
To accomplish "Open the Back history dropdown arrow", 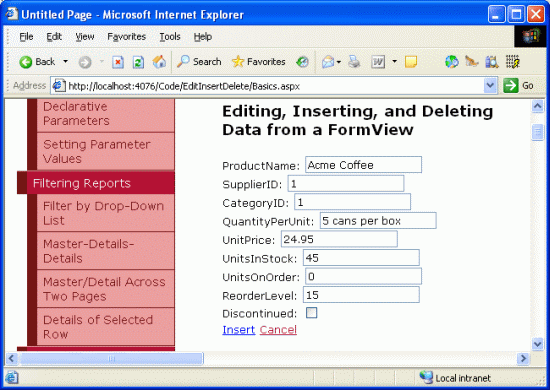I will (65, 62).
